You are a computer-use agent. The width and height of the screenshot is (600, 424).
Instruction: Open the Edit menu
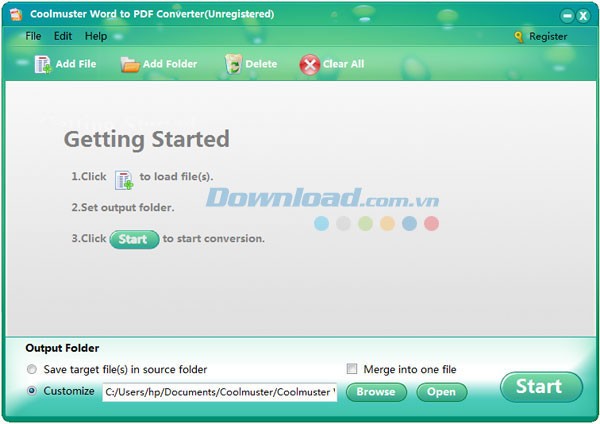63,36
